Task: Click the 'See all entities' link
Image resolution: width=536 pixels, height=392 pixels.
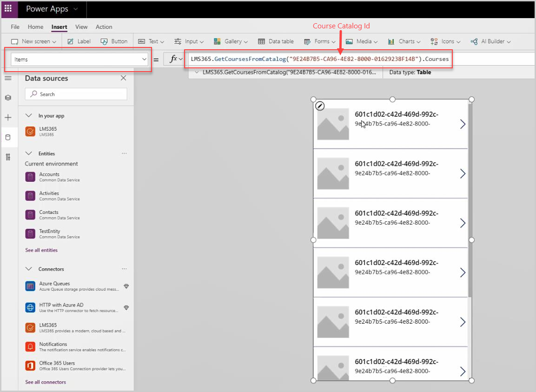Action: [41, 250]
